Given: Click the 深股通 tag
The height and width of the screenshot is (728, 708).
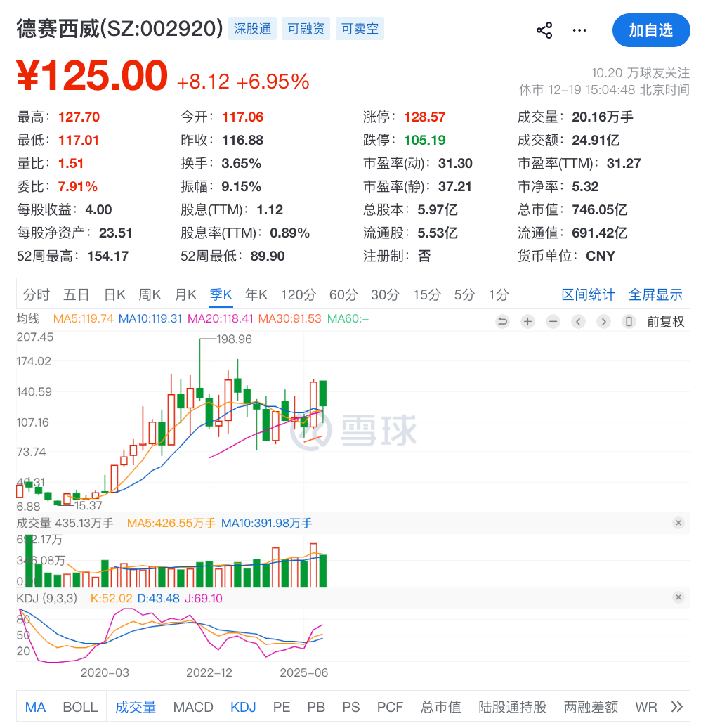Looking at the screenshot, I should (252, 29).
